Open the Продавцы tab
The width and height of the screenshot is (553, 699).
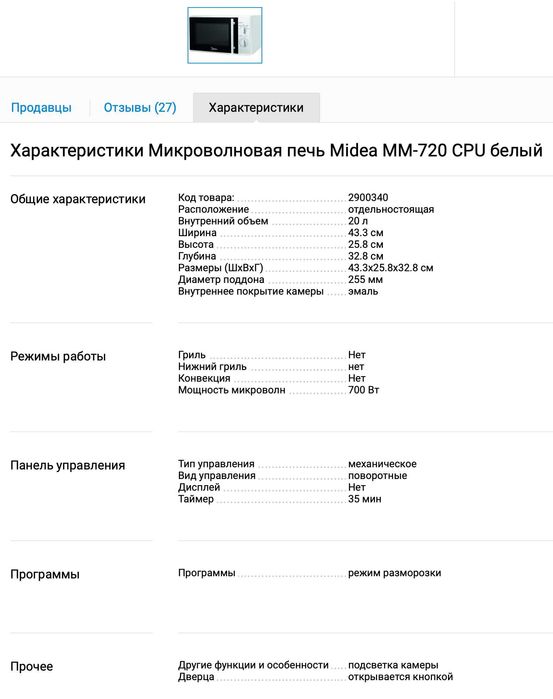(x=41, y=107)
